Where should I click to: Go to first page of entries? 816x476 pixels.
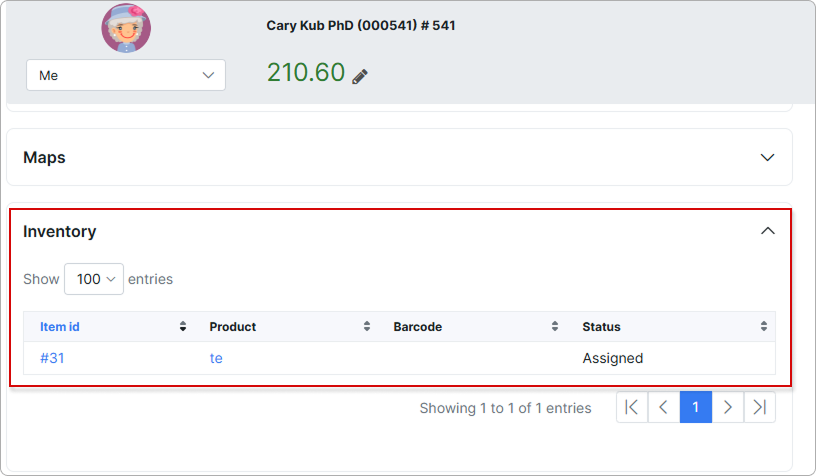[x=632, y=407]
